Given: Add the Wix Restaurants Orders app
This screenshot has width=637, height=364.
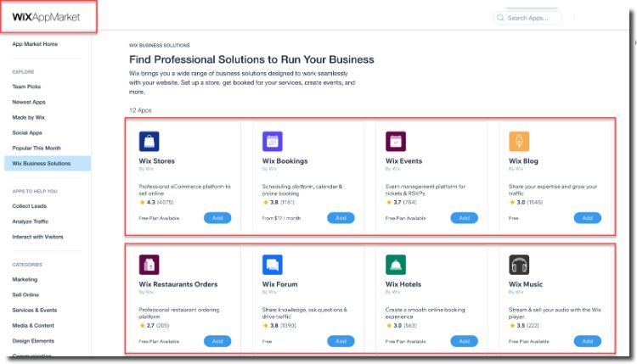Looking at the screenshot, I should 217,341.
